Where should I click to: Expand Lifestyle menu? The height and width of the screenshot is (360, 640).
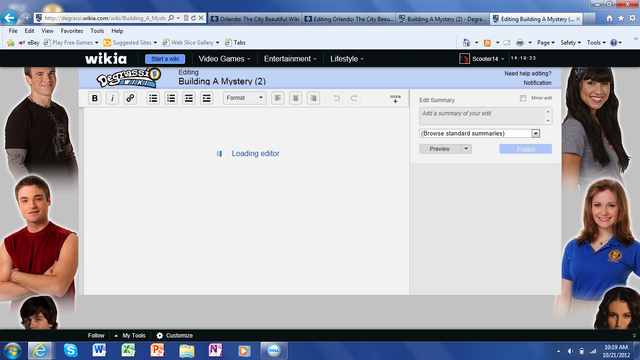(347, 59)
